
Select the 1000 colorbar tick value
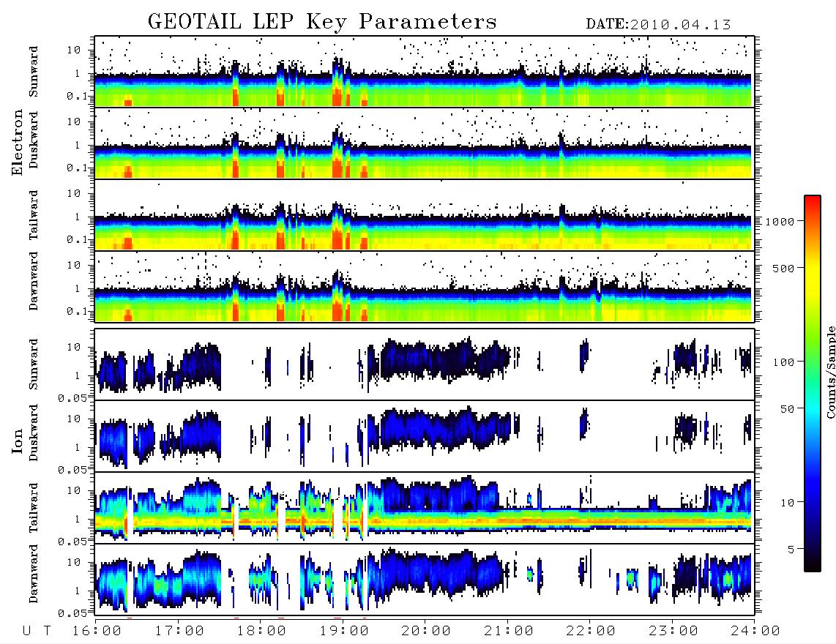(780, 221)
